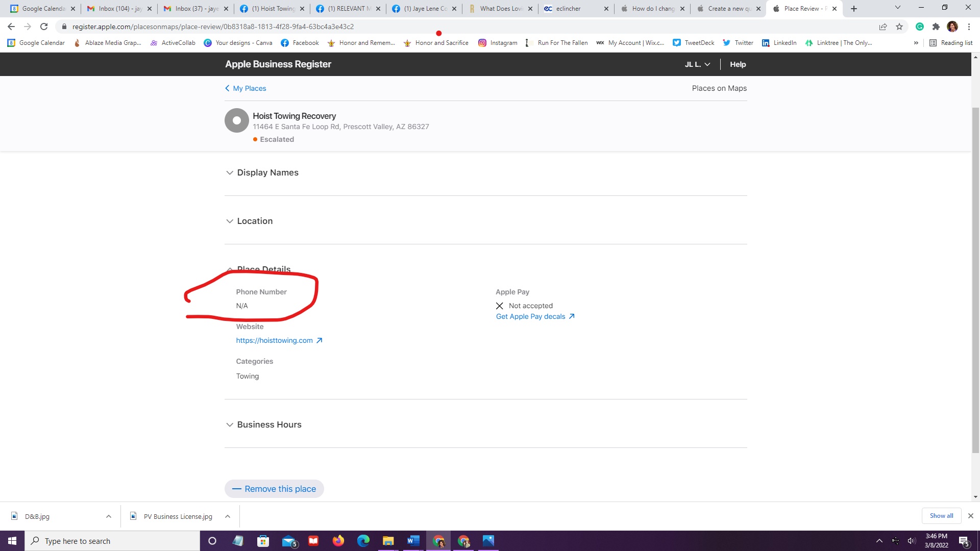Open Microsoft Word from the taskbar
The width and height of the screenshot is (980, 551).
(x=413, y=541)
